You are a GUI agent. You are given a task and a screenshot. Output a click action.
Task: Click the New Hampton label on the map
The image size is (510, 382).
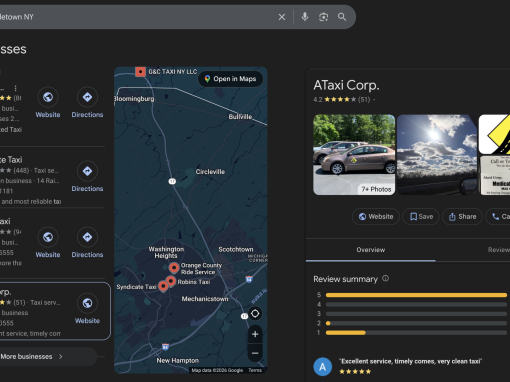click(178, 360)
